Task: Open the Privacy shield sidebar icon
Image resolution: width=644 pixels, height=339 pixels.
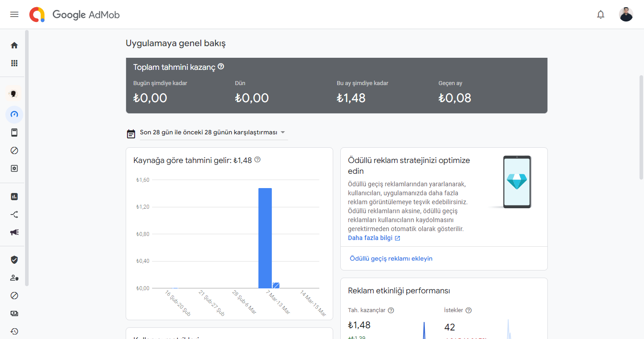Action: click(x=14, y=260)
